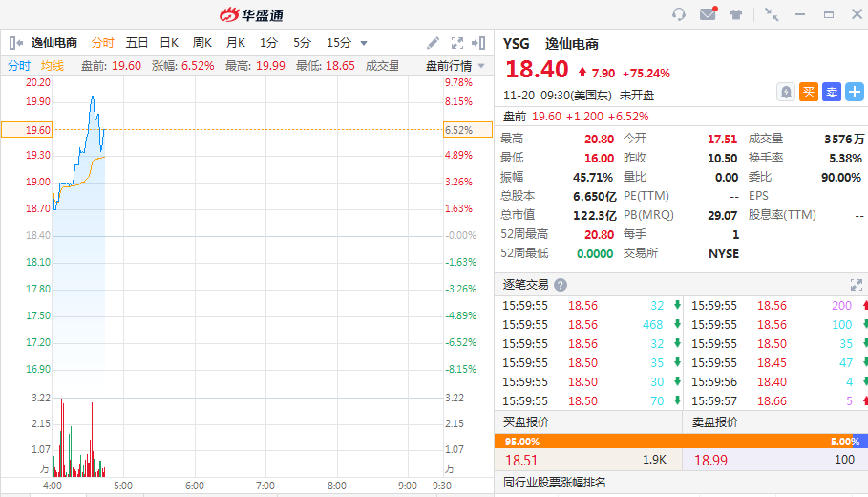
Task: Open the messages envelope icon
Action: (708, 13)
